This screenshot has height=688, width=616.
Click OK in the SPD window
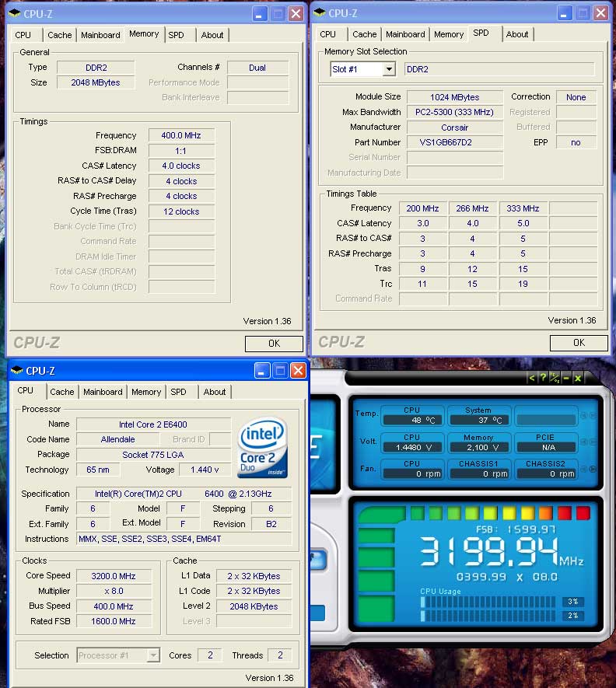(579, 343)
